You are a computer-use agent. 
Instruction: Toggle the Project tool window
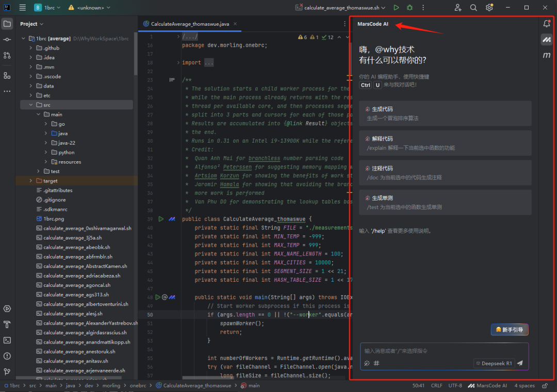(x=7, y=24)
